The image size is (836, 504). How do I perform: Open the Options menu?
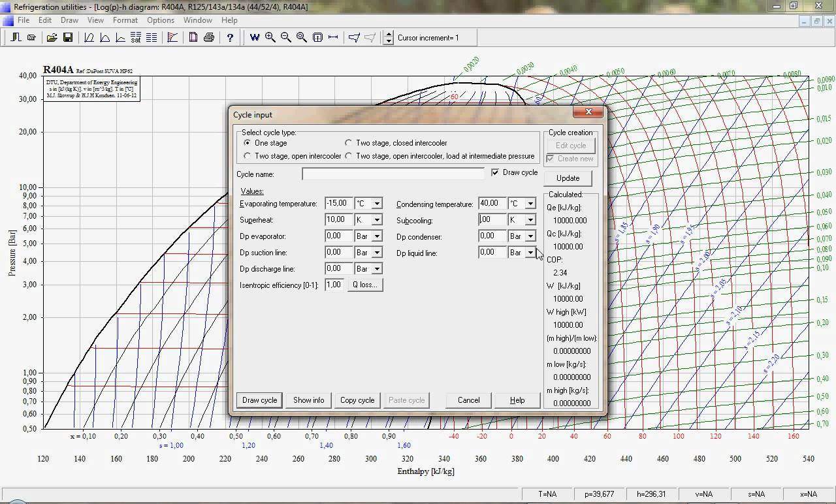click(x=161, y=20)
